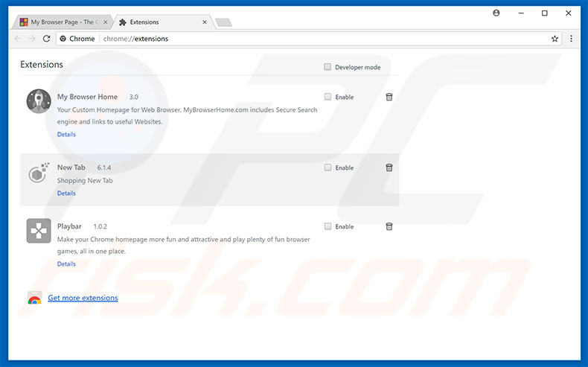Click the My Browser Home extension name
The width and height of the screenshot is (588, 367).
click(x=87, y=97)
